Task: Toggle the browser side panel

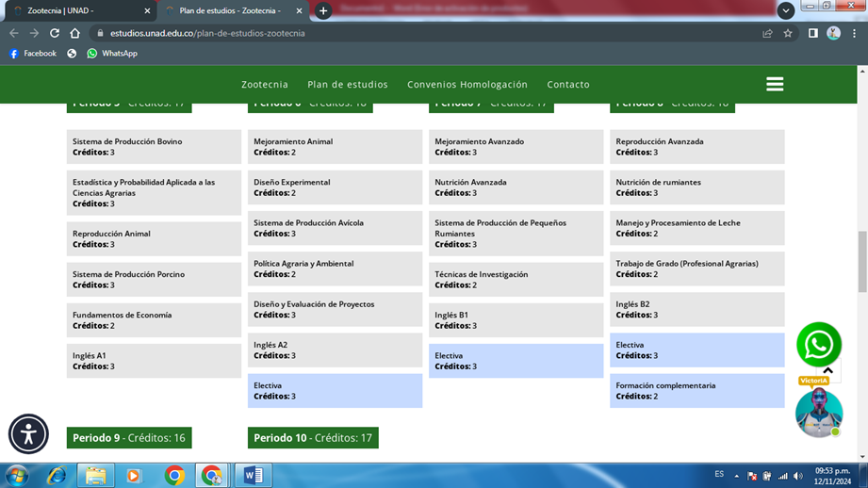Action: click(812, 33)
